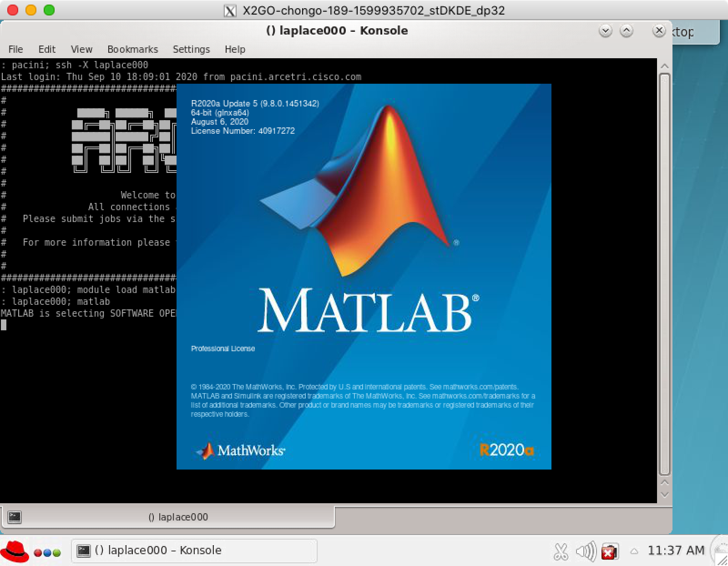Click the 'August 6, 2020' date text

pos(220,121)
